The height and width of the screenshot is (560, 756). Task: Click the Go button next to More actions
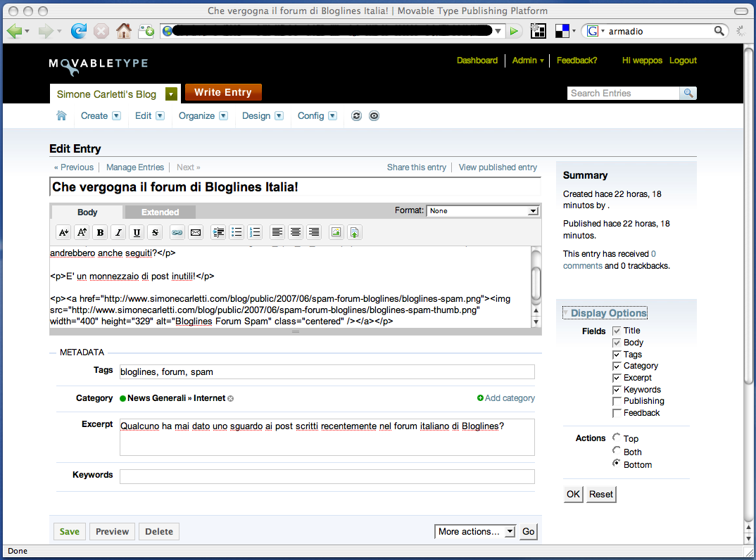point(529,532)
